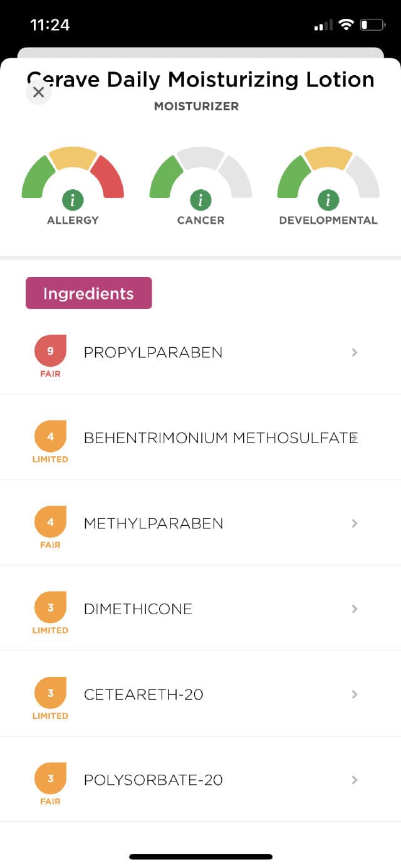Image resolution: width=401 pixels, height=868 pixels.
Task: Tap the Dimethicone score 3 badge
Action: [50, 608]
